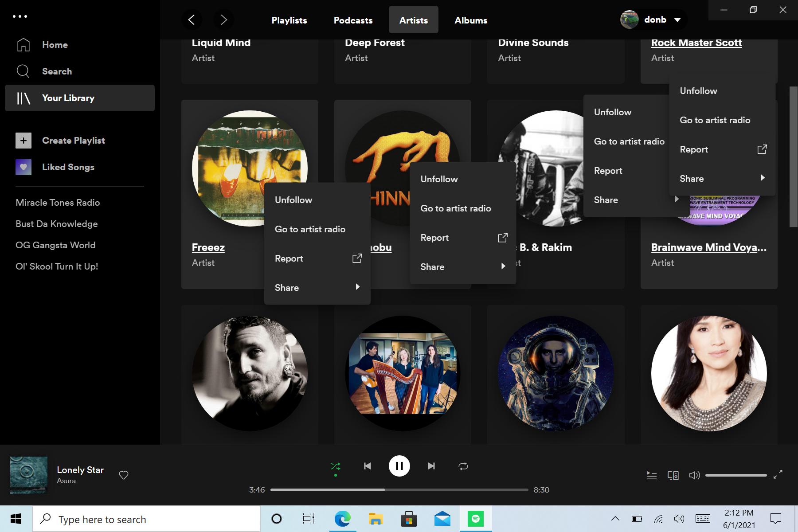Toggle shuffle playback

point(336,466)
